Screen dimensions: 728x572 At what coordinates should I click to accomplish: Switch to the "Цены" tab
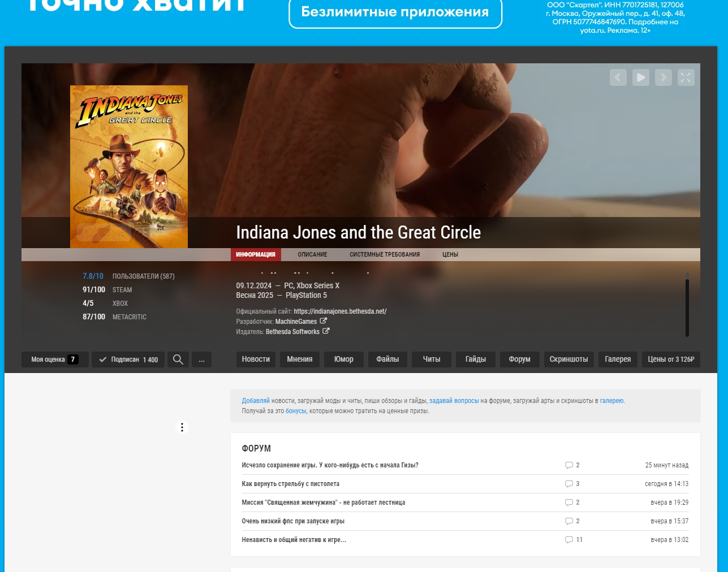(450, 254)
